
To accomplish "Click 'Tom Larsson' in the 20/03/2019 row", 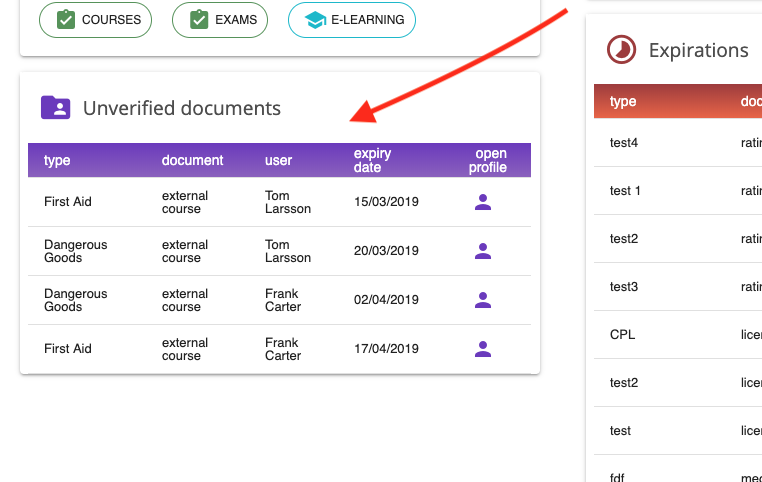I will pyautogui.click(x=288, y=251).
